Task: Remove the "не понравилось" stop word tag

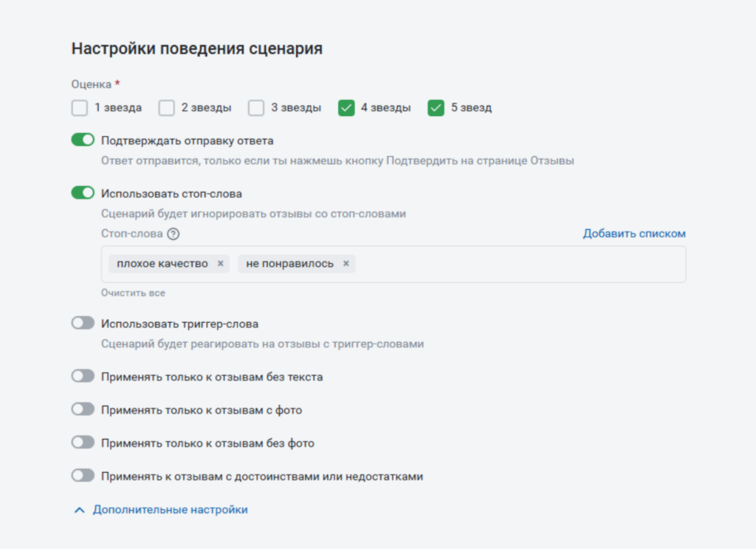Action: tap(345, 263)
